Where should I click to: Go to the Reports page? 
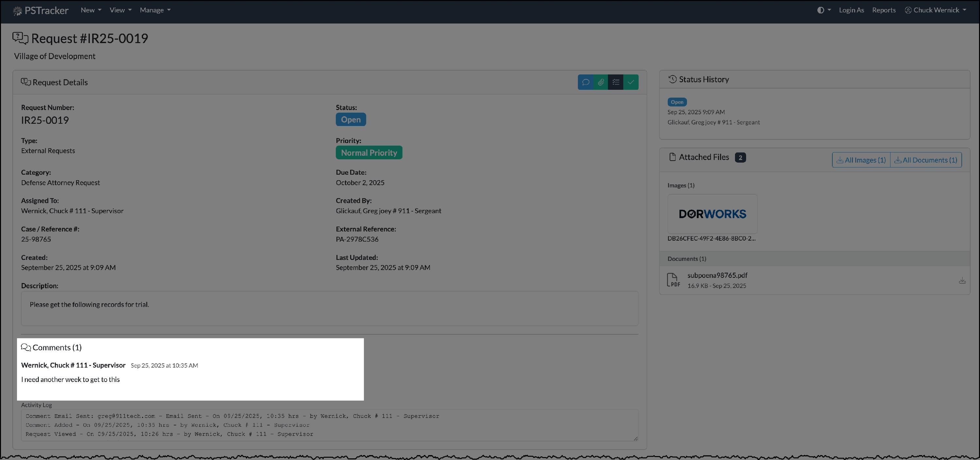[883, 10]
